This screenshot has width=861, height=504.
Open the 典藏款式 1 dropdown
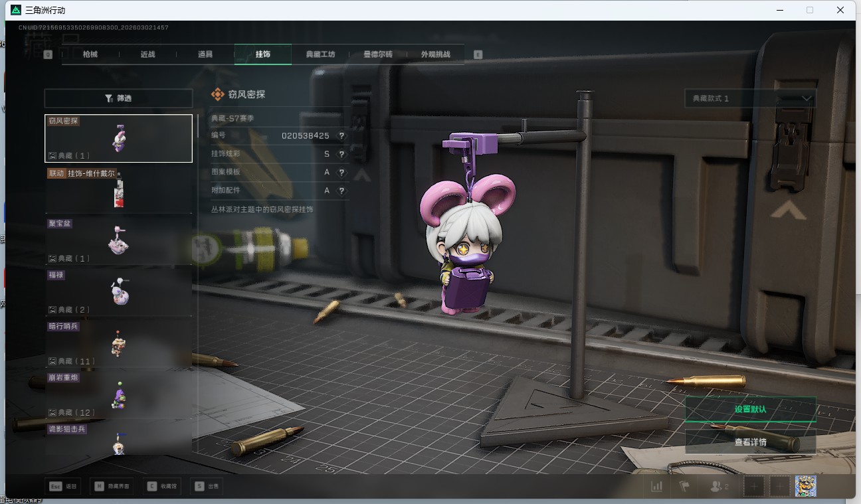coord(750,98)
